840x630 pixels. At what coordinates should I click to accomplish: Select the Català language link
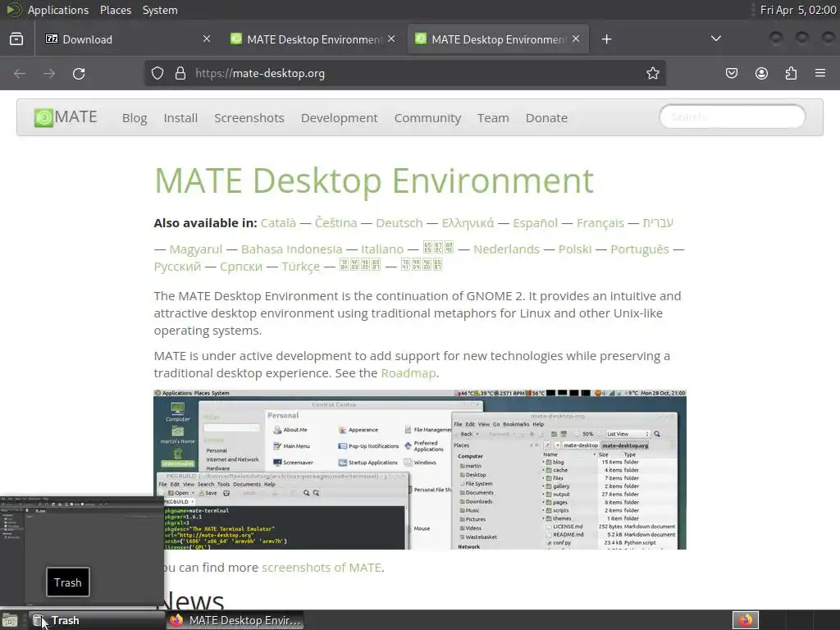point(278,223)
